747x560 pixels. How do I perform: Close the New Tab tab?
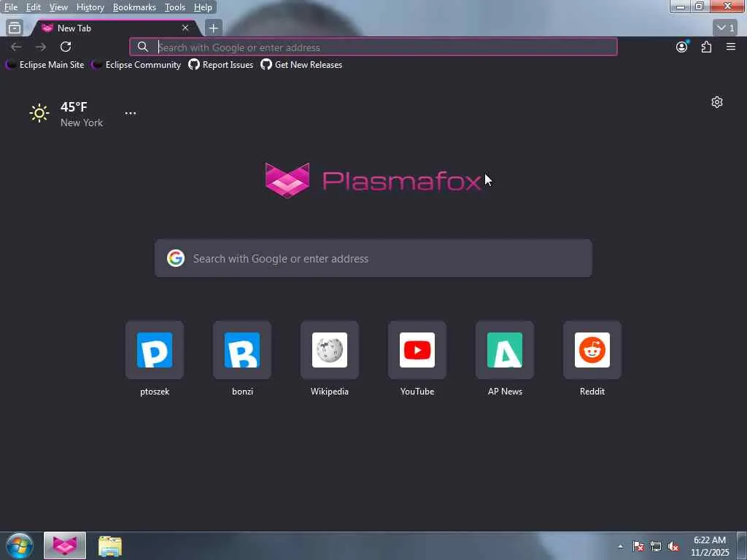click(185, 28)
